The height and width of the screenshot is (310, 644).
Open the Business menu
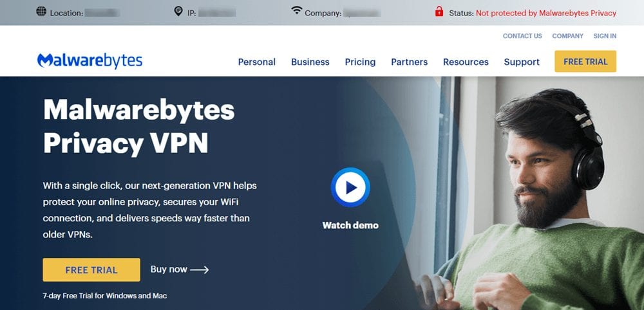coord(310,62)
